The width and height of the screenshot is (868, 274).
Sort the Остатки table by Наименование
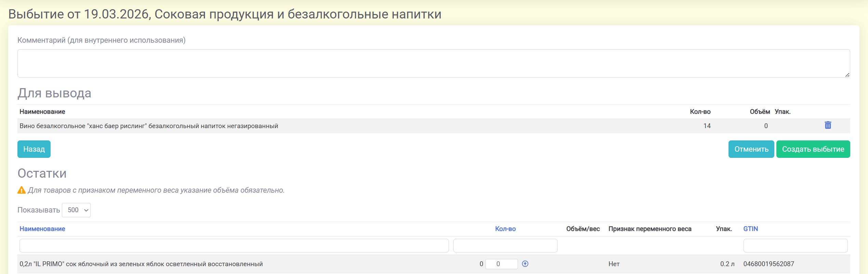[x=42, y=229]
